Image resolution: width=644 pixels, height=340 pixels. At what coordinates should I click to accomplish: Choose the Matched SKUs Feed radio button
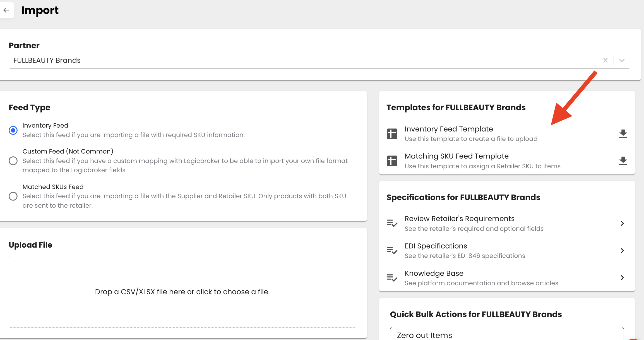point(13,196)
